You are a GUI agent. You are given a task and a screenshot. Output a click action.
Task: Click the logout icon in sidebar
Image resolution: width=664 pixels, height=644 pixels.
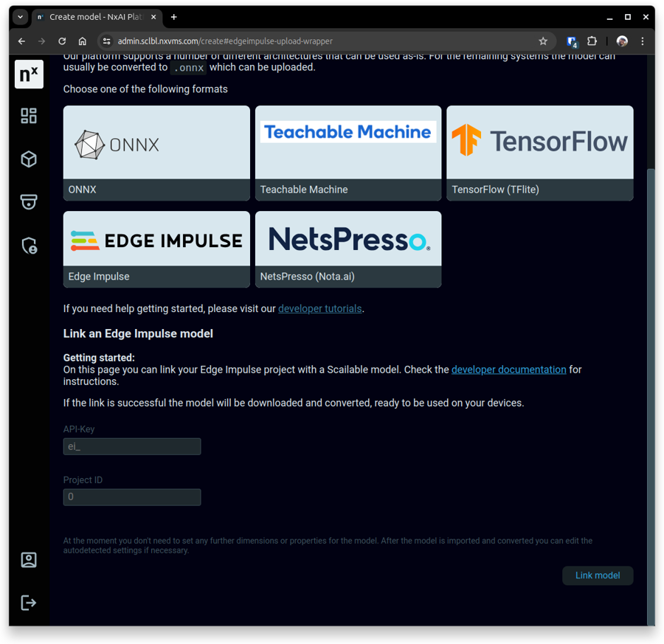click(29, 603)
